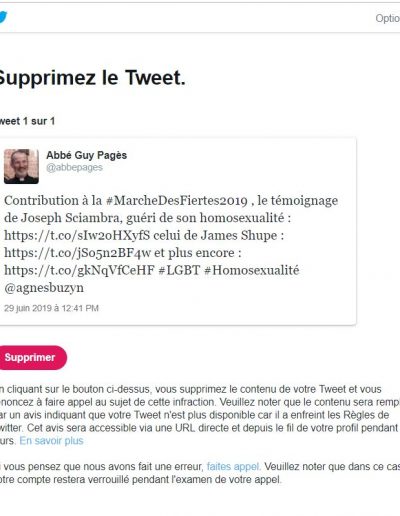This screenshot has width=400, height=516.
Task: Click the Abbé Guy Pagès profile photo
Action: pyautogui.click(x=21, y=166)
